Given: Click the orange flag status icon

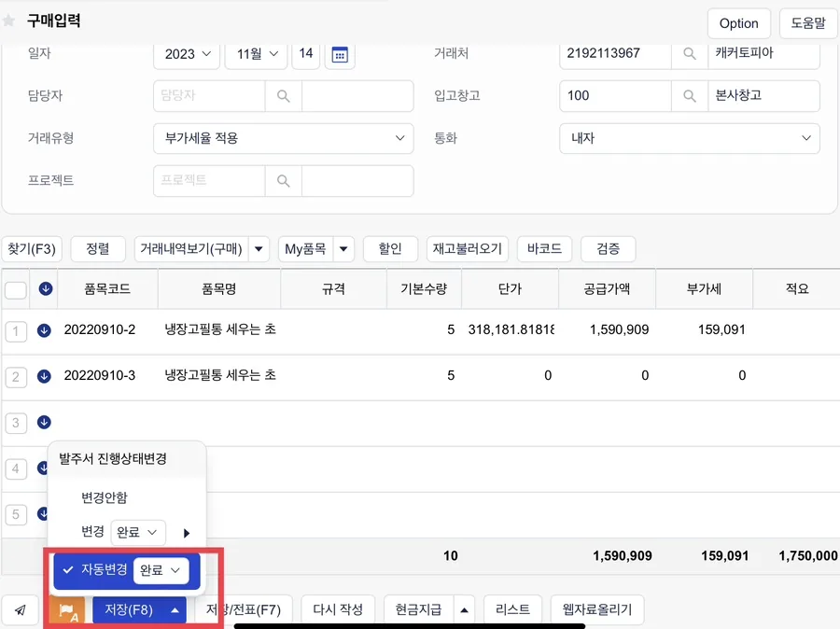Looking at the screenshot, I should tap(67, 610).
